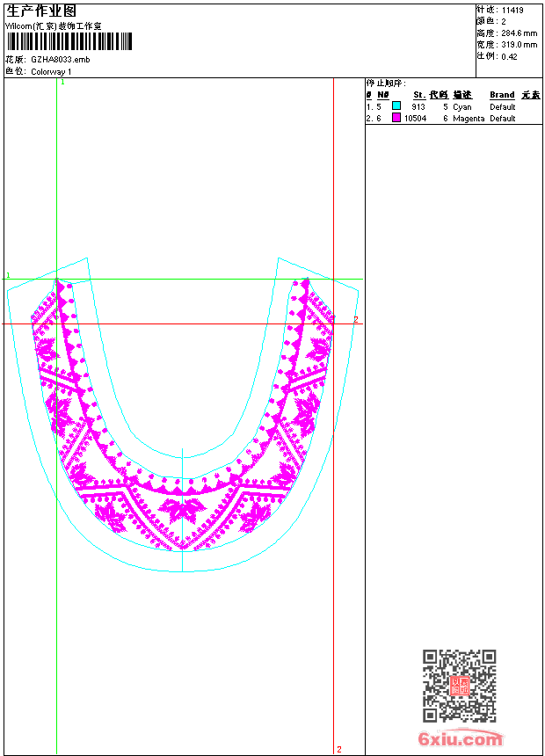Click the scale value 0.42
This screenshot has width=545, height=756.
pos(509,56)
